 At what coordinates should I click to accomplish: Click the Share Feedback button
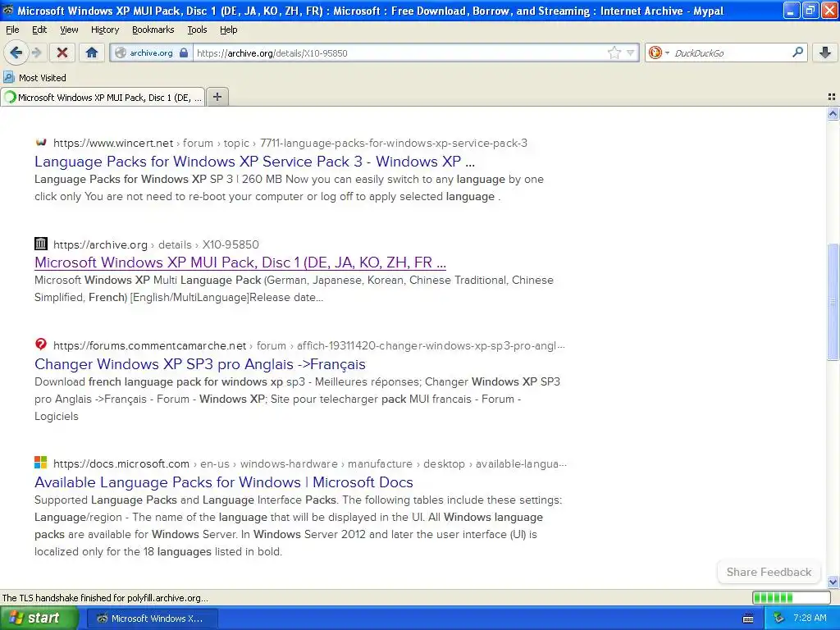(769, 572)
